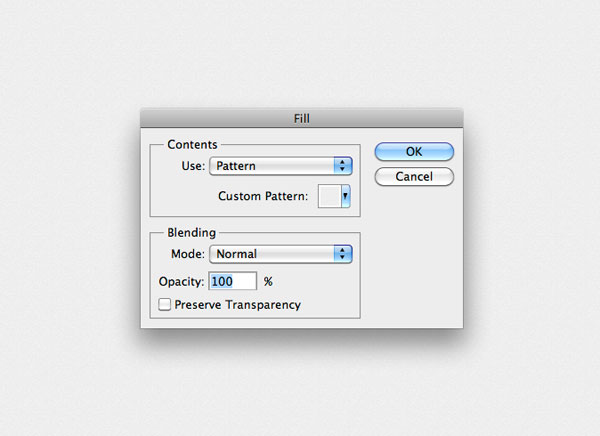
Task: Click the Custom Pattern label
Action: click(263, 196)
